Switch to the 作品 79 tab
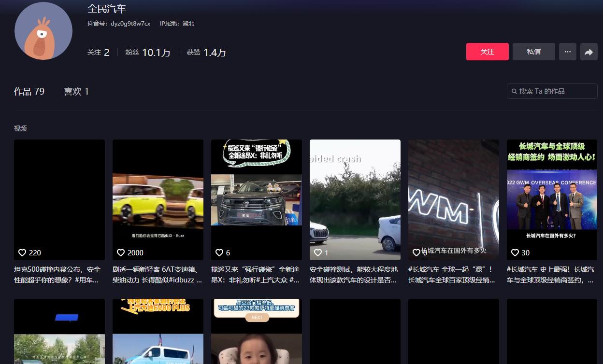603x364 pixels. (x=29, y=91)
